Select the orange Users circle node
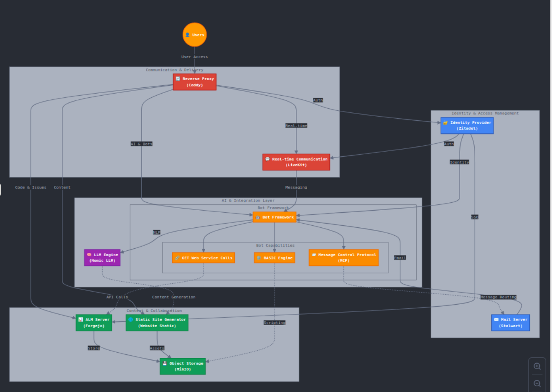 pyautogui.click(x=195, y=35)
